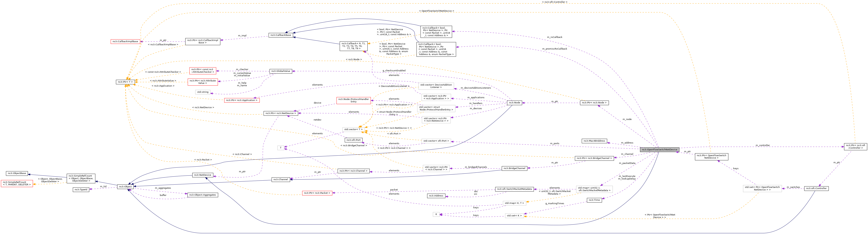
Task: Select ns3::Callback< R, T1, T2... T9 > node
Action: [x=353, y=46]
